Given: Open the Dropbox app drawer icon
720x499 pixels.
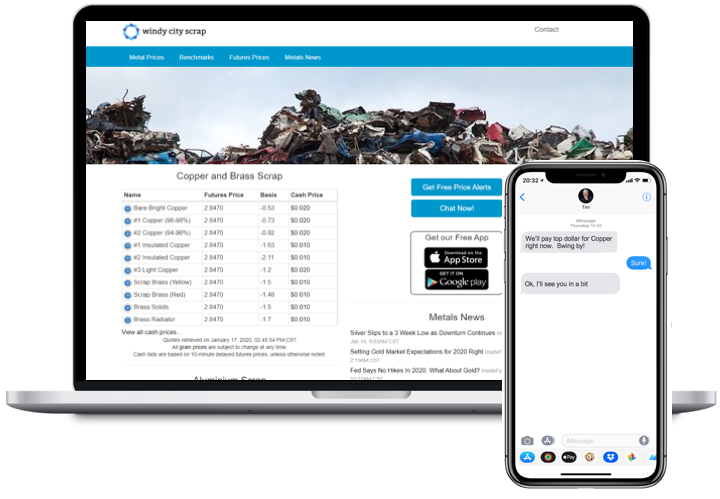Looking at the screenshot, I should pyautogui.click(x=610, y=457).
